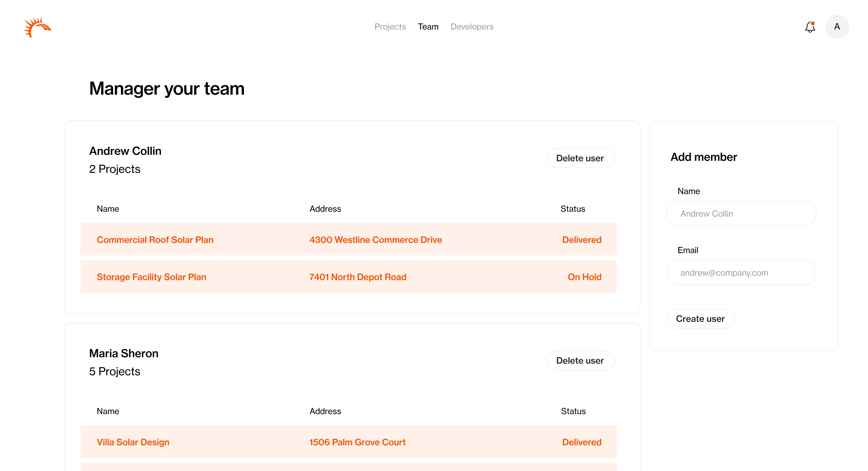Click the '5 Projects' count text
The image size is (868, 471).
point(115,372)
